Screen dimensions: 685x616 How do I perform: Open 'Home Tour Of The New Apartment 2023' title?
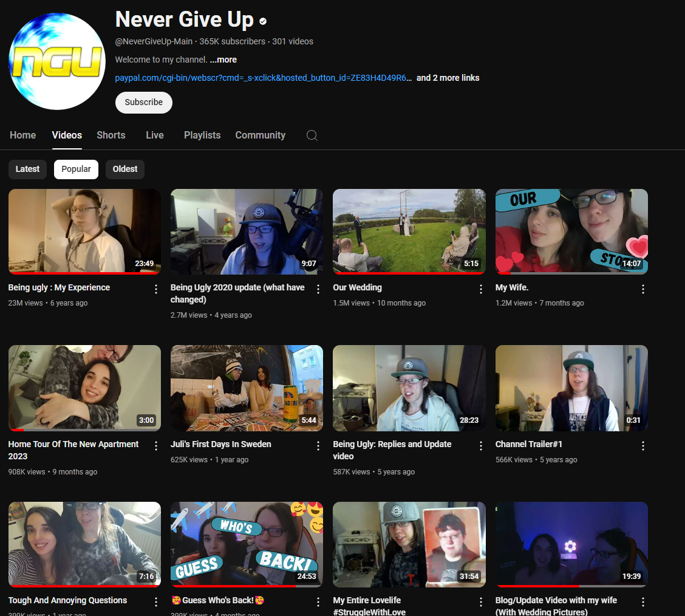coord(73,450)
